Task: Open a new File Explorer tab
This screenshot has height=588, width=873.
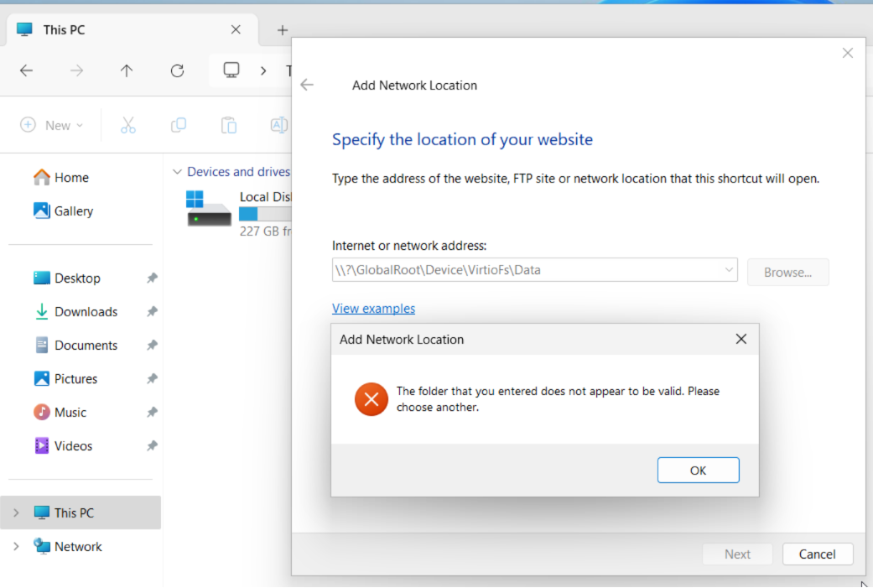Action: [x=282, y=30]
